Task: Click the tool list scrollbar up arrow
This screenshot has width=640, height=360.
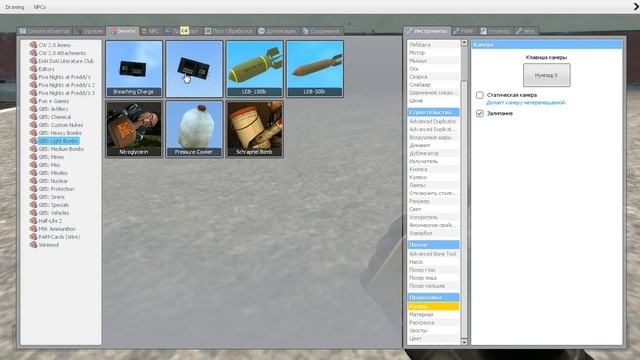Action: coord(464,43)
